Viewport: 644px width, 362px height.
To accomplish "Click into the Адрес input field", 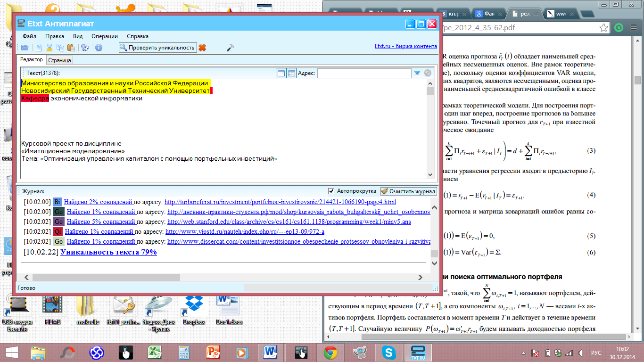I will [364, 73].
